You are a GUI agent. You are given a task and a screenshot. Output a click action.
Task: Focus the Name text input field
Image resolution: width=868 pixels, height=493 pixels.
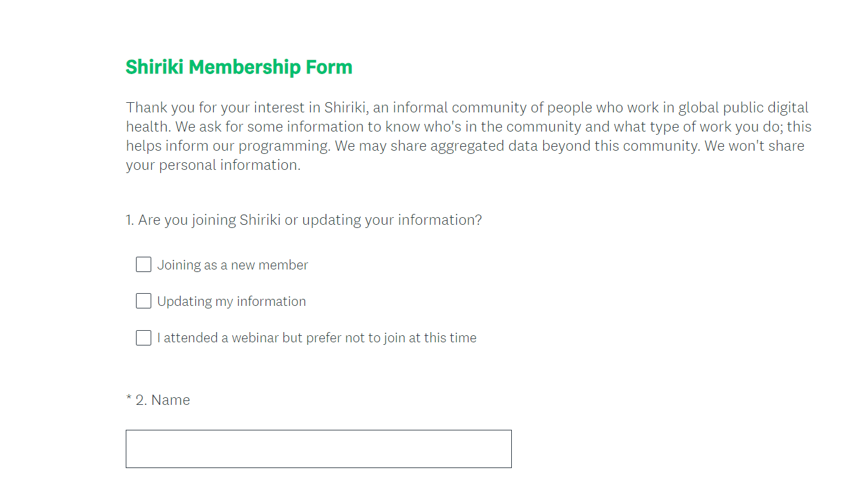[x=318, y=449]
